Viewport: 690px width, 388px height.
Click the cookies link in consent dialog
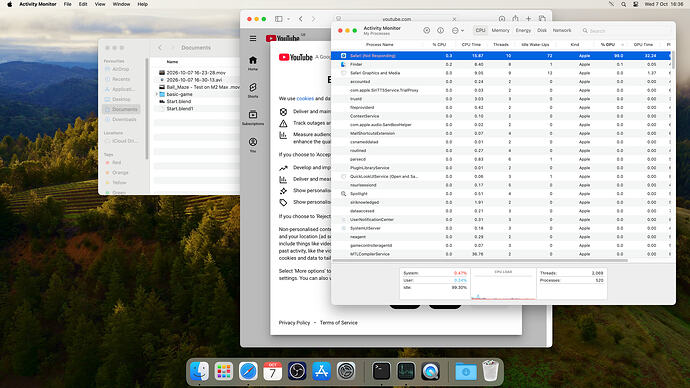pos(305,99)
